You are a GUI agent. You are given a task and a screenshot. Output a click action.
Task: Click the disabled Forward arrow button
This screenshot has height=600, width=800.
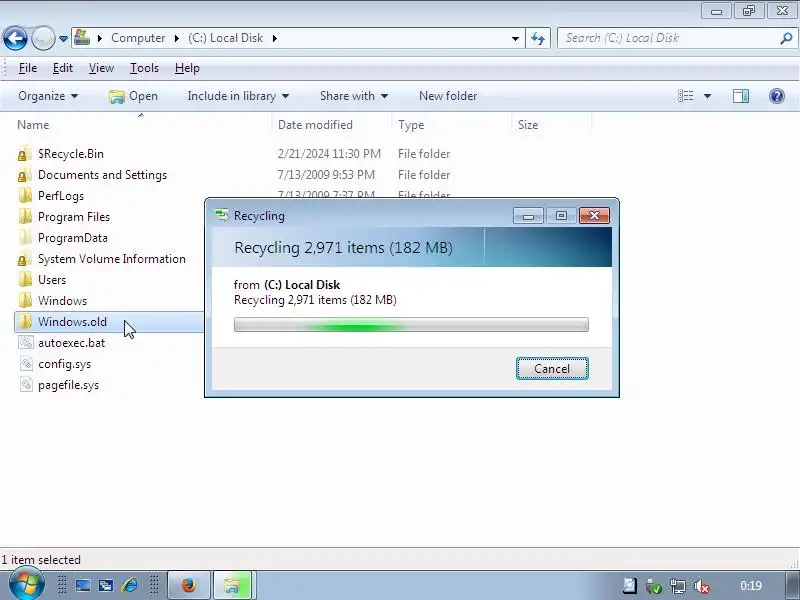point(43,38)
